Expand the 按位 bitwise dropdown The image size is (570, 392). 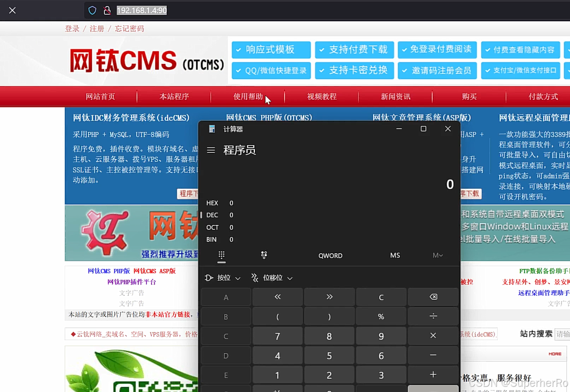223,278
